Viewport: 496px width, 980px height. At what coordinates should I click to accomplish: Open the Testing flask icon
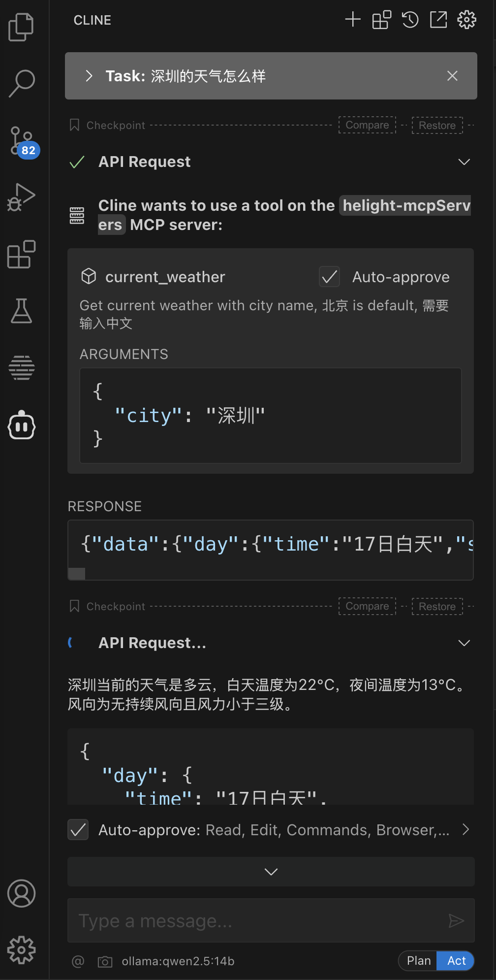pyautogui.click(x=22, y=311)
